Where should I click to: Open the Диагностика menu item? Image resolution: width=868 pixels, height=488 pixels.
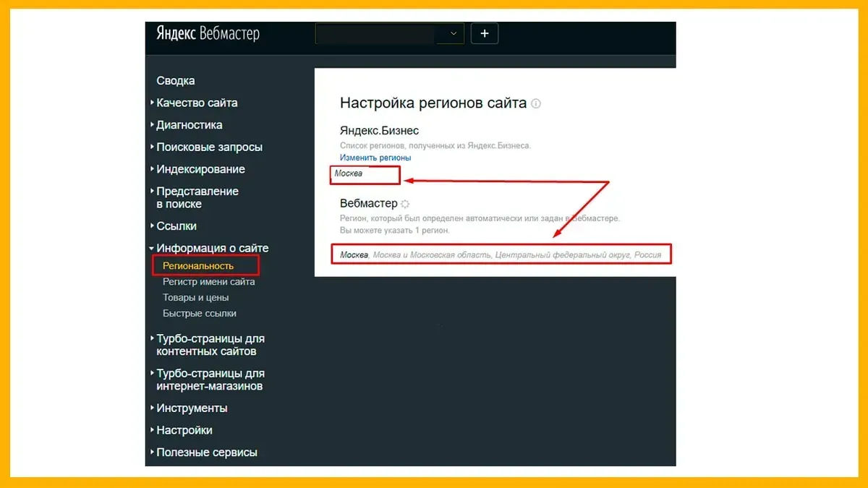[190, 125]
